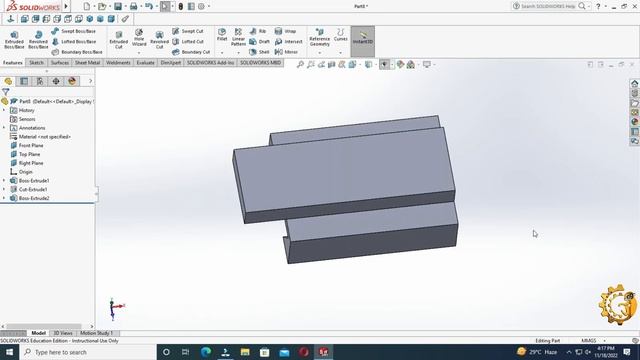640x360 pixels.
Task: Select the Wrap tool
Action: [x=285, y=31]
